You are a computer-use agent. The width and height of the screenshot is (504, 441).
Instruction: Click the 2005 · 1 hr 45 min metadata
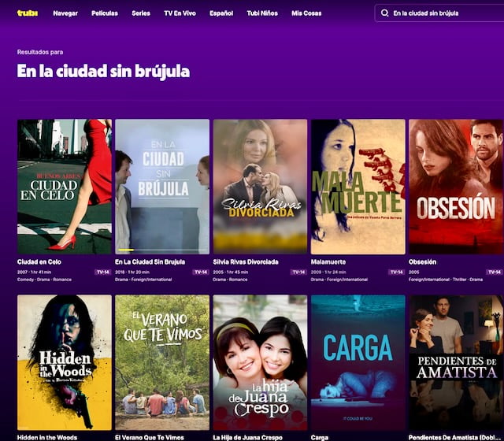click(230, 272)
